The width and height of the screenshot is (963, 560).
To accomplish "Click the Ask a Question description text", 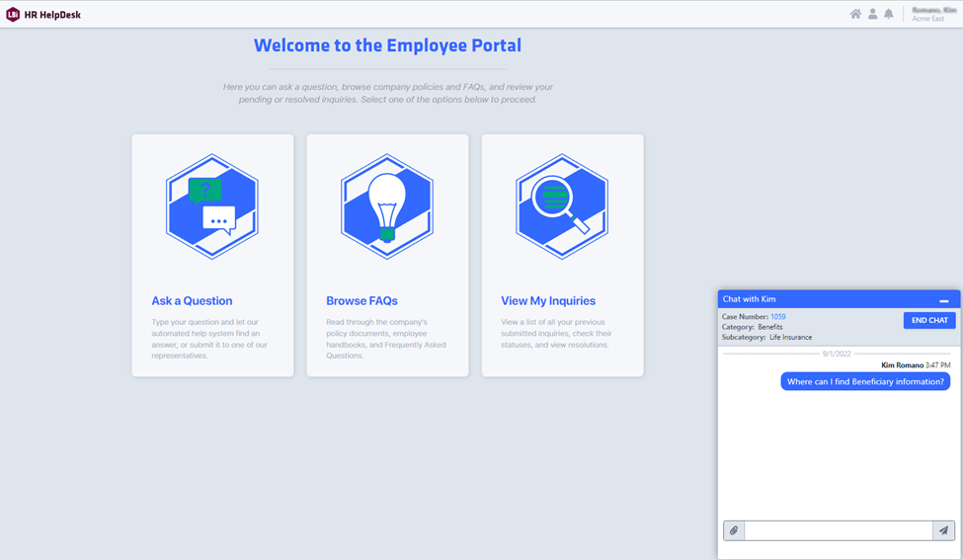I will pos(209,339).
